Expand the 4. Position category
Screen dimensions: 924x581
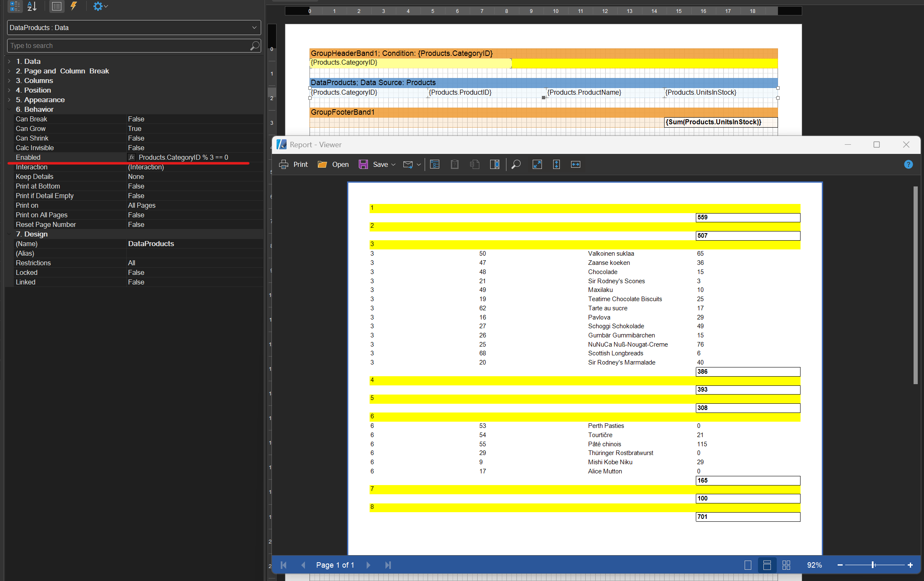9,90
